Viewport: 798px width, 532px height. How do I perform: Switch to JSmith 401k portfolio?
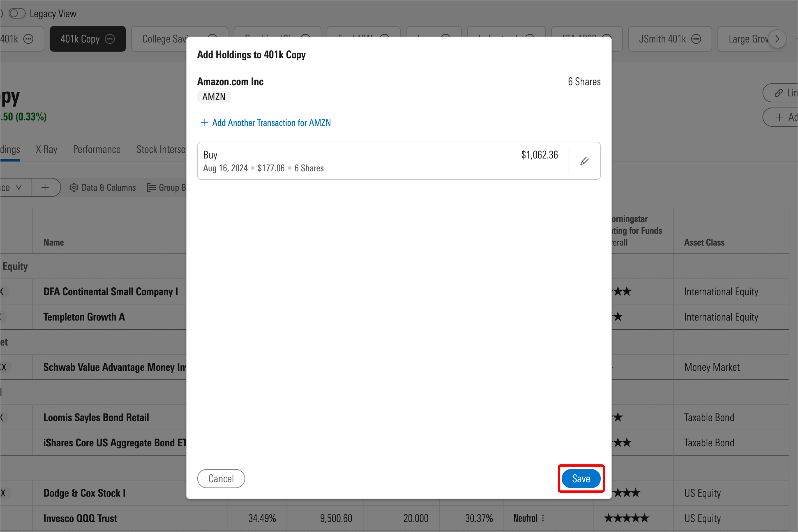[x=662, y=39]
